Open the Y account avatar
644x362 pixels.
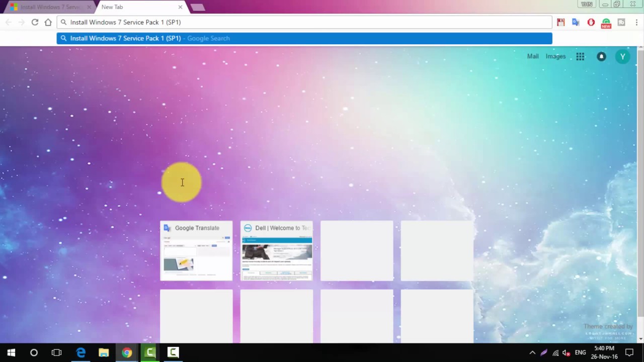pos(622,56)
